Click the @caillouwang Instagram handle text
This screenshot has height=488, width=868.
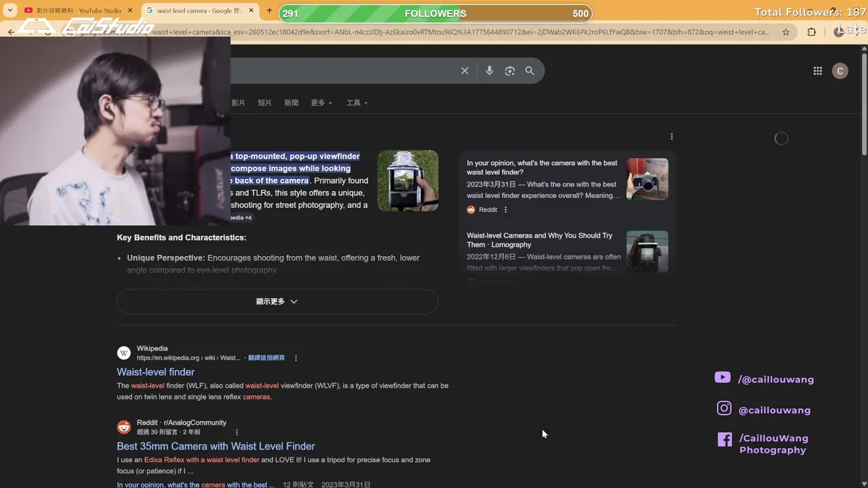point(774,410)
